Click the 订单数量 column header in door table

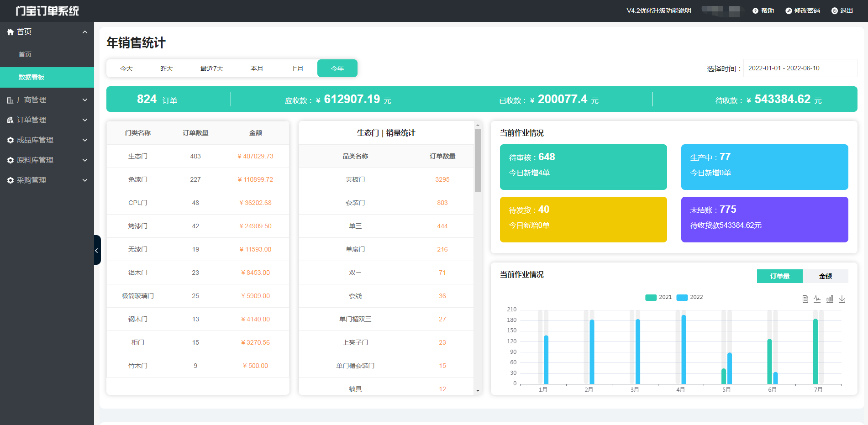pos(195,133)
